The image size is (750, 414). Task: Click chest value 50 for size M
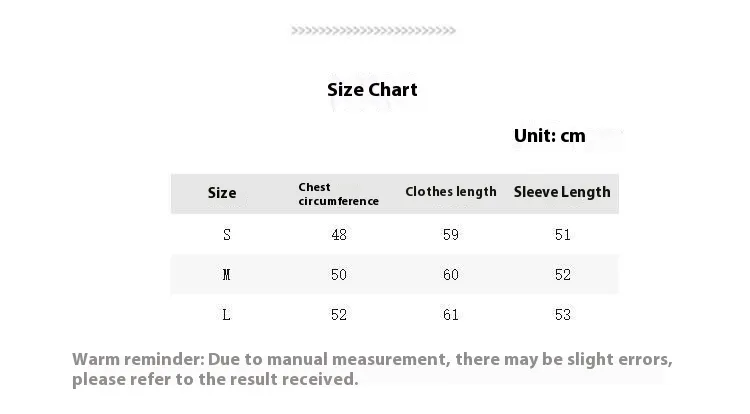[x=339, y=275]
